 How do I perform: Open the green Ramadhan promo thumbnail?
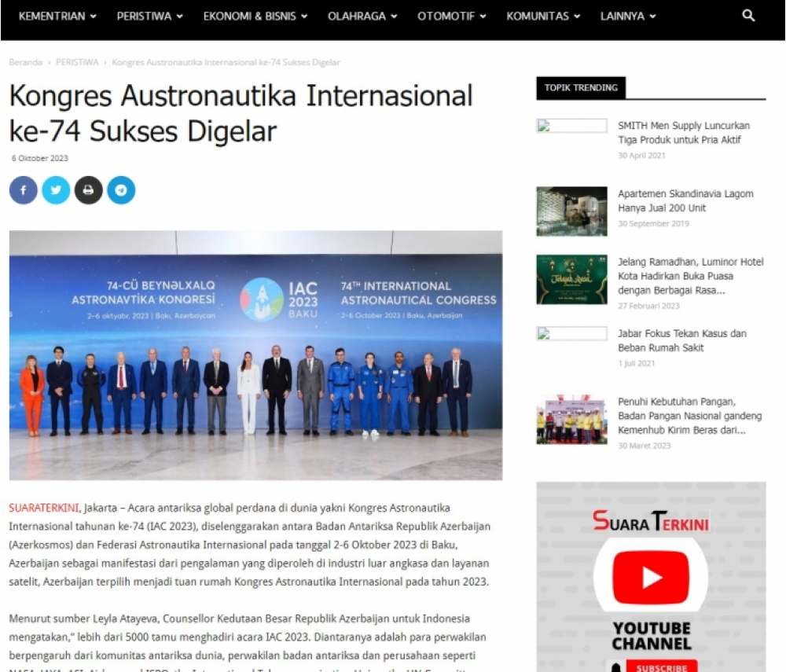tap(571, 279)
